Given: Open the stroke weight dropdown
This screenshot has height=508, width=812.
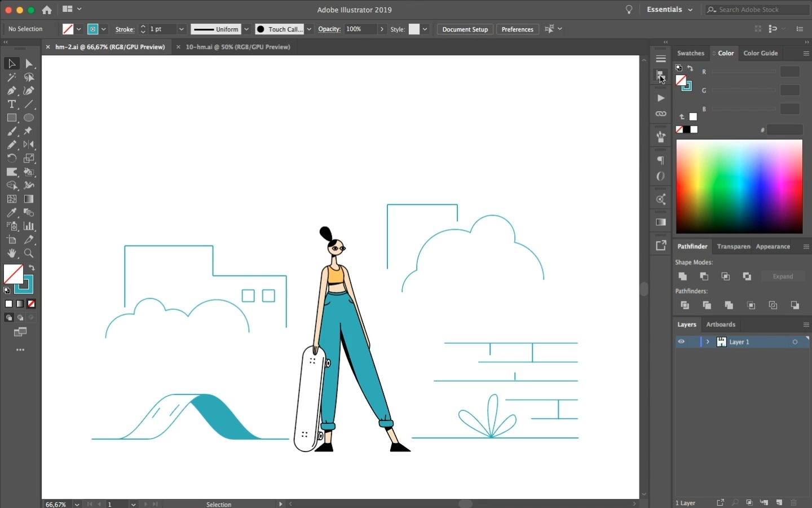Looking at the screenshot, I should point(182,29).
